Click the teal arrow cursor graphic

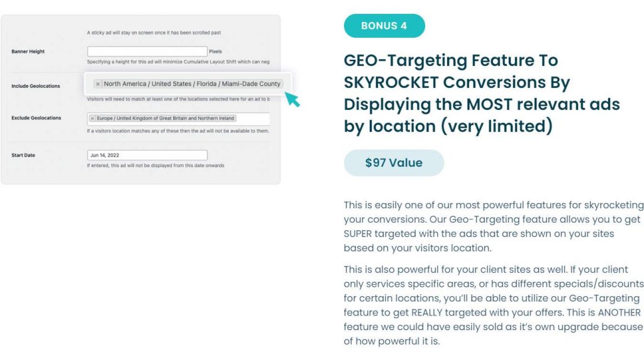coord(292,99)
